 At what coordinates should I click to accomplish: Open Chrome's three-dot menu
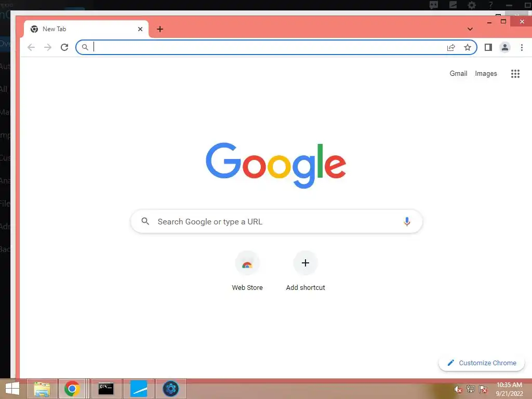[522, 47]
